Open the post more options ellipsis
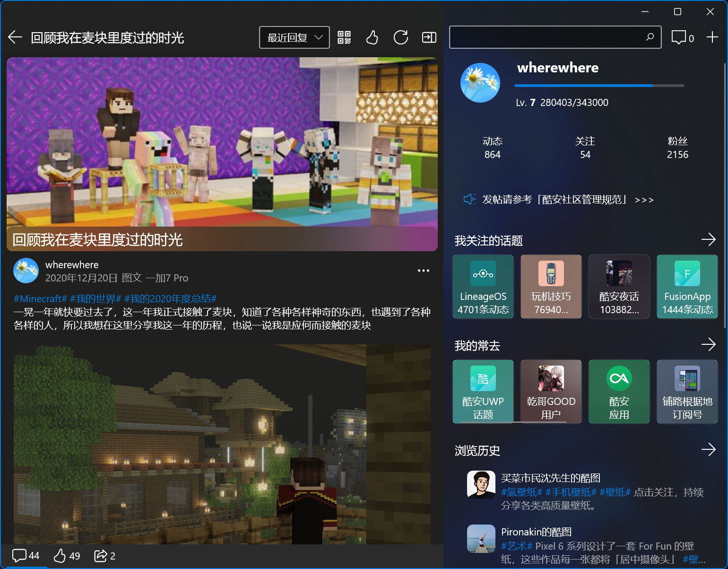Image resolution: width=728 pixels, height=569 pixels. pyautogui.click(x=423, y=271)
